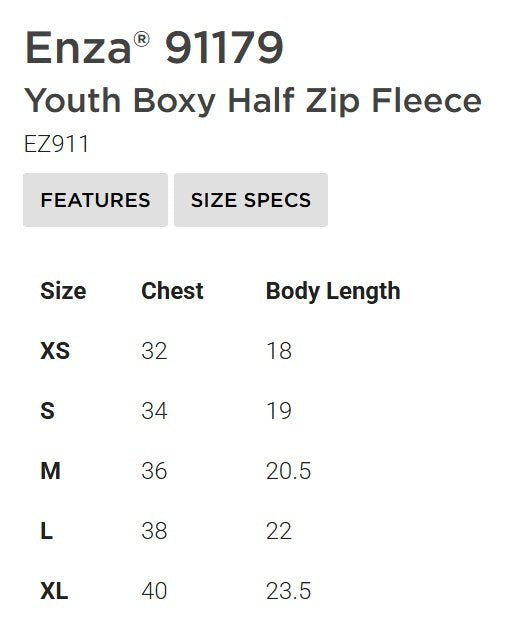510x637 pixels.
Task: Click the Size column header
Action: (63, 291)
